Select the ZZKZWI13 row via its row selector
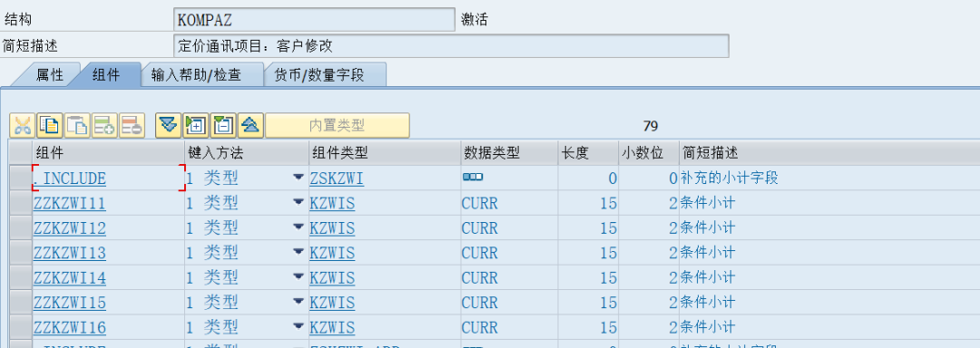The width and height of the screenshot is (980, 348). pos(21,253)
